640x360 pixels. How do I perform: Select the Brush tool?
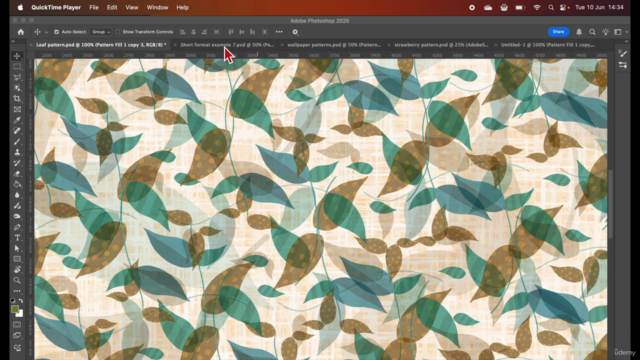17,141
